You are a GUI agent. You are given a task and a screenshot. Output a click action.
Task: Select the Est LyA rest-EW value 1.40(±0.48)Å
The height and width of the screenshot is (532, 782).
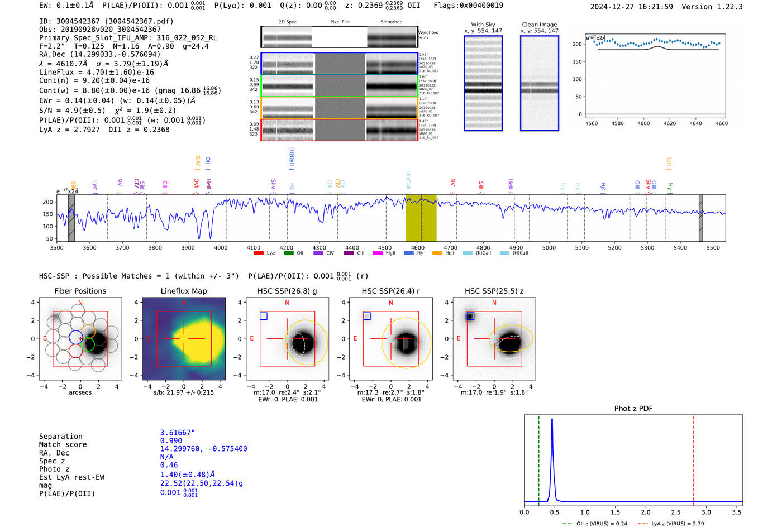click(188, 475)
